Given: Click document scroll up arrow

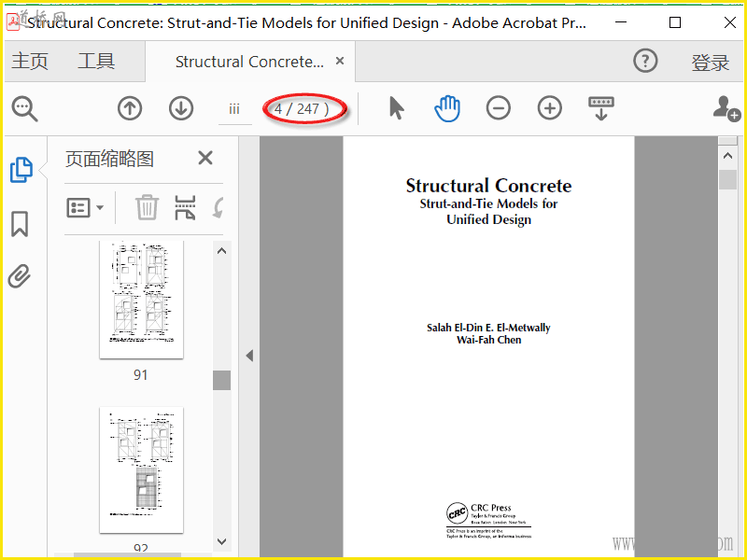Looking at the screenshot, I should point(727,156).
